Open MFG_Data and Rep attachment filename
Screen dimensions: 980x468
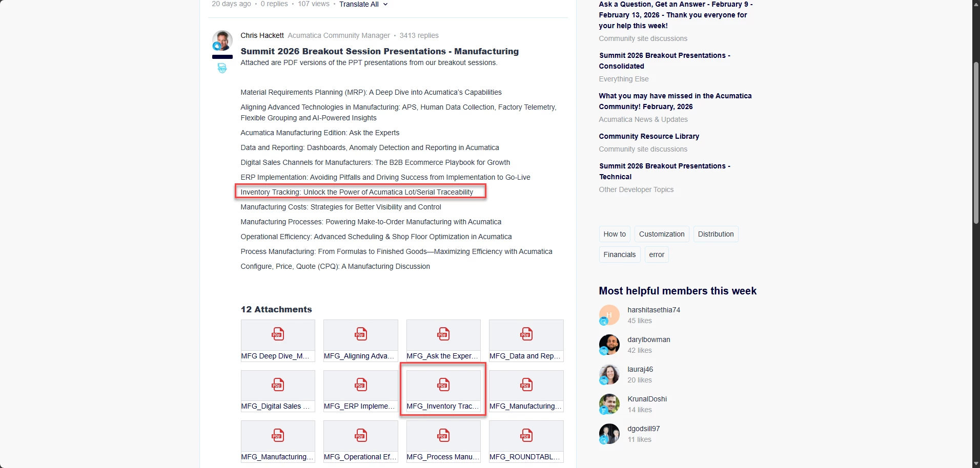[x=525, y=356]
